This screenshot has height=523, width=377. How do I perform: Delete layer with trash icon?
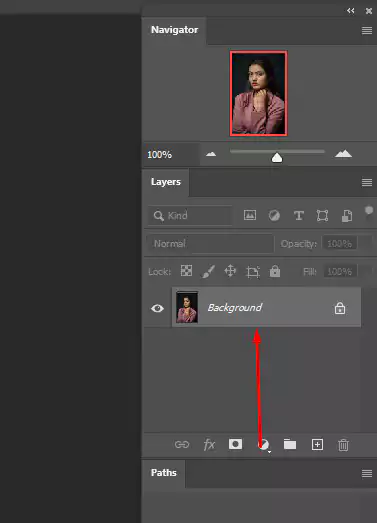click(x=343, y=445)
